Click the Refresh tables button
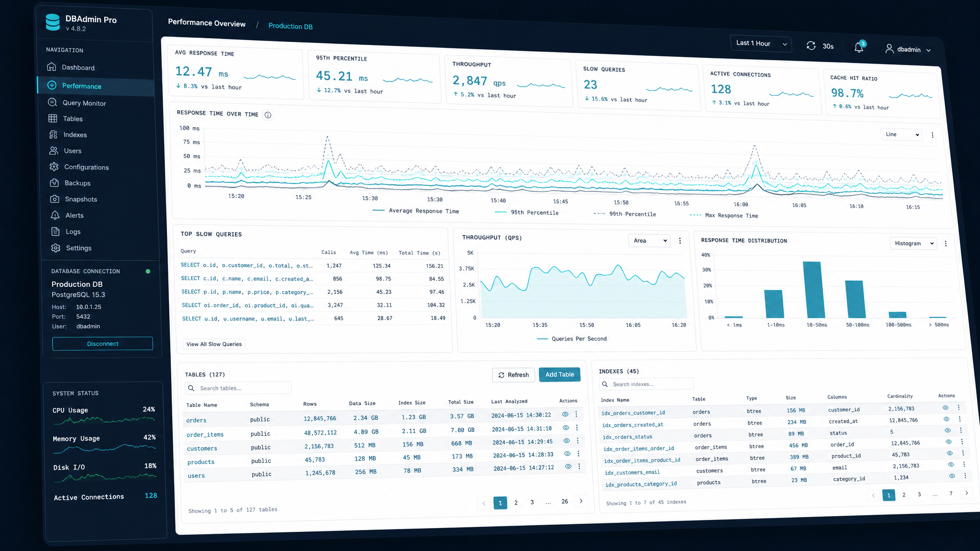The image size is (980, 551). click(x=513, y=375)
